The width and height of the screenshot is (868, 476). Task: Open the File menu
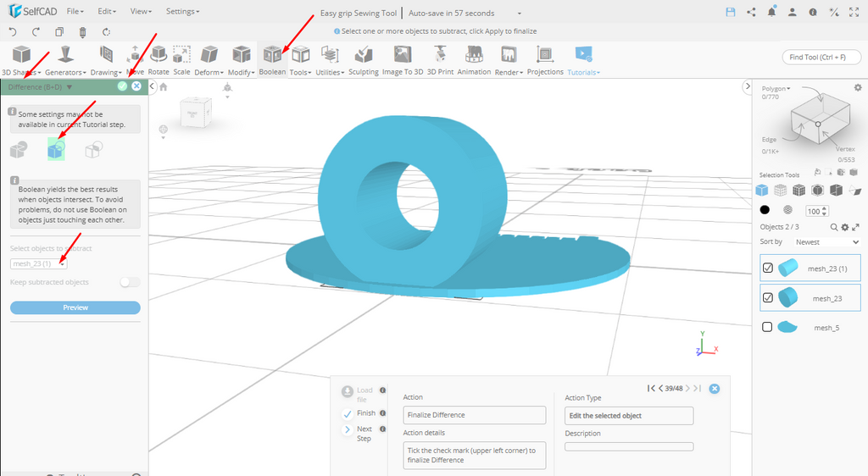(x=75, y=12)
